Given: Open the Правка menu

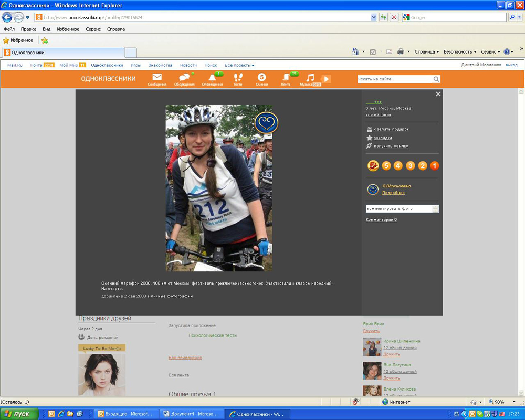Looking at the screenshot, I should coord(28,29).
